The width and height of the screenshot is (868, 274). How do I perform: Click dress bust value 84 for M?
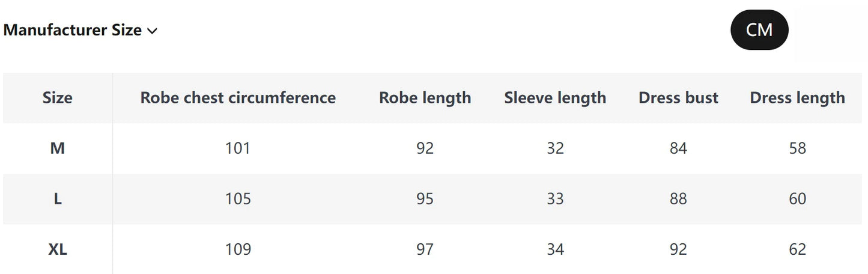tap(678, 148)
